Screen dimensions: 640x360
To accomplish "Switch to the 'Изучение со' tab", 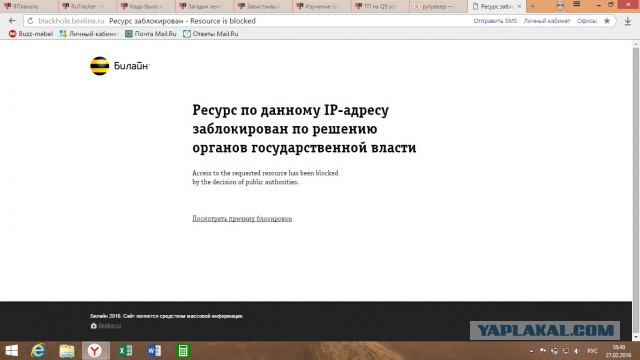I will click(x=322, y=7).
